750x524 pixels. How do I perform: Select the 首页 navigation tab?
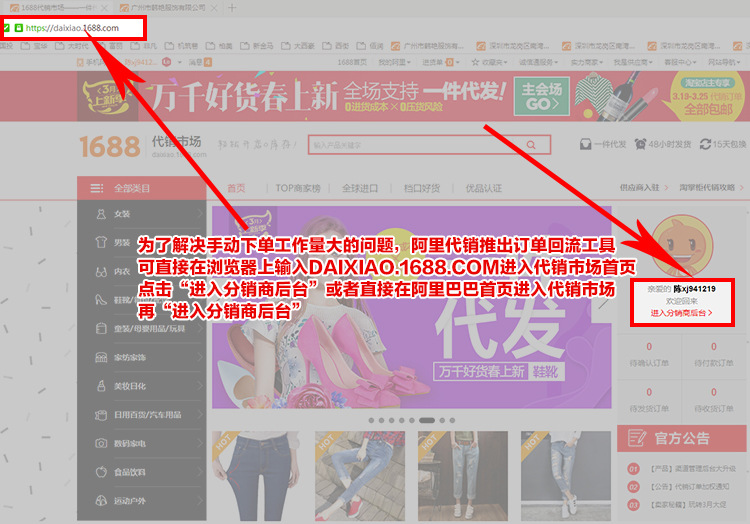tap(236, 188)
